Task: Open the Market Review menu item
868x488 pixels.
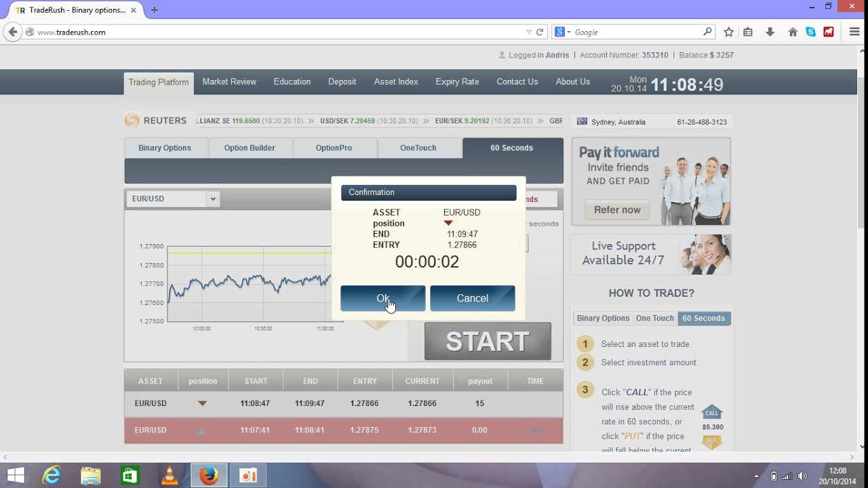Action: 229,81
